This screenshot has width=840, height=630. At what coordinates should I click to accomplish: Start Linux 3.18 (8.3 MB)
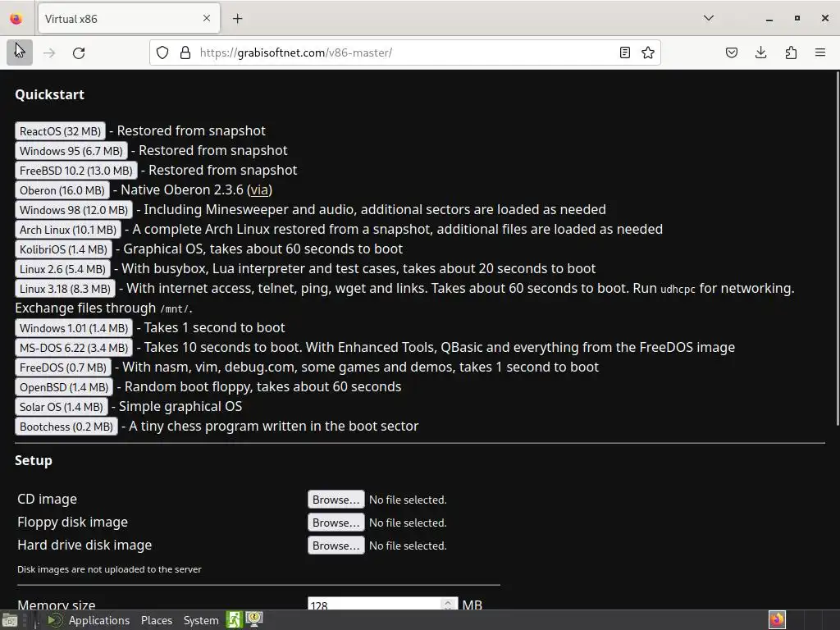(65, 290)
